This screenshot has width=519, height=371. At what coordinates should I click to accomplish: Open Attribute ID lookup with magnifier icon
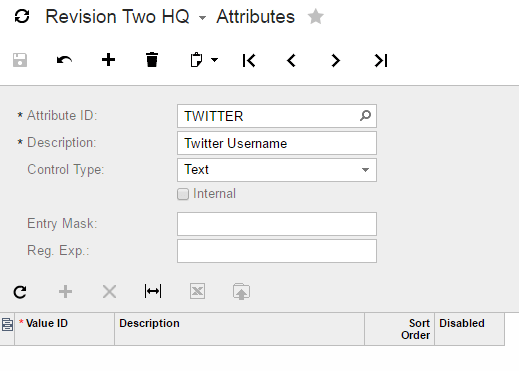click(x=365, y=116)
